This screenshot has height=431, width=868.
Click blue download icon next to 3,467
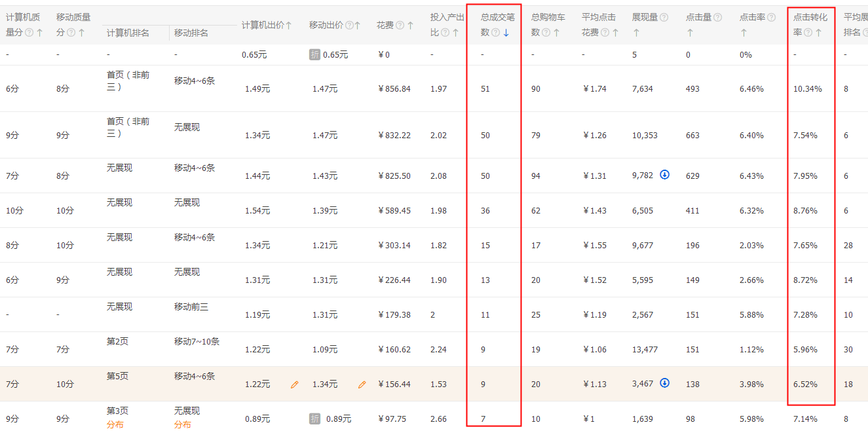664,383
